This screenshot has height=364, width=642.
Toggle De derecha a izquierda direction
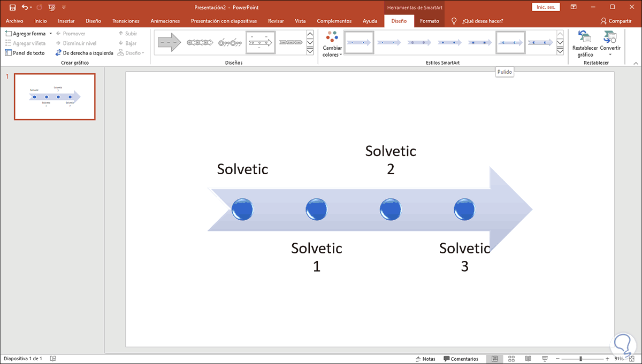point(84,53)
